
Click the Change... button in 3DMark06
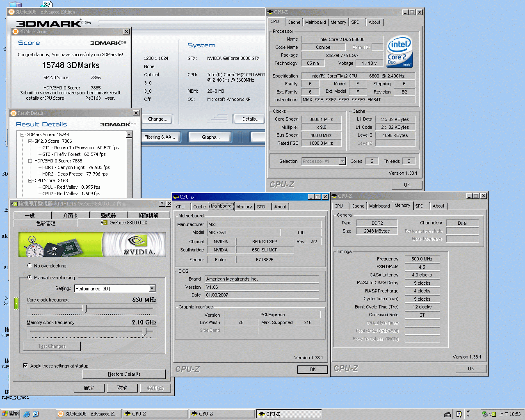coord(157,119)
